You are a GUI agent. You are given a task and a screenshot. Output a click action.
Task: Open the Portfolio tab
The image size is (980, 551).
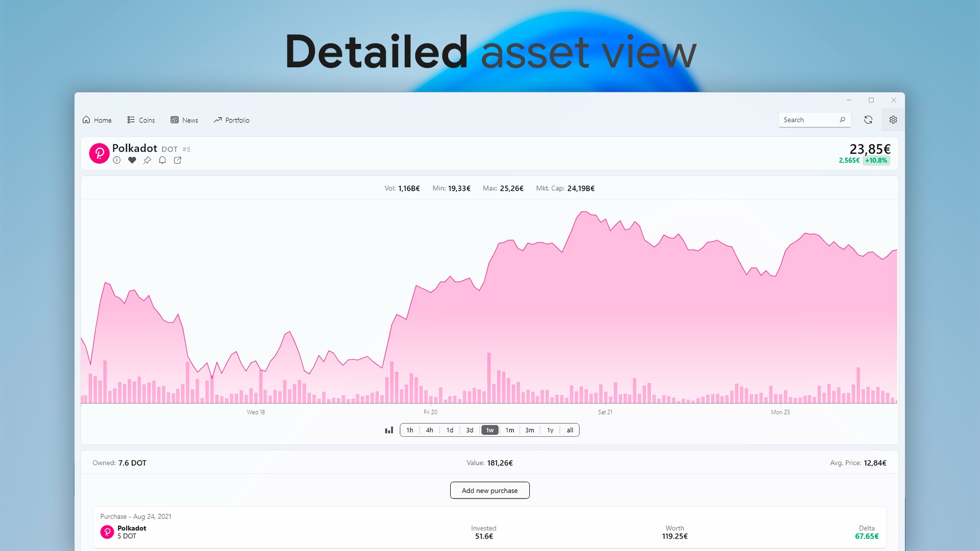pyautogui.click(x=232, y=120)
